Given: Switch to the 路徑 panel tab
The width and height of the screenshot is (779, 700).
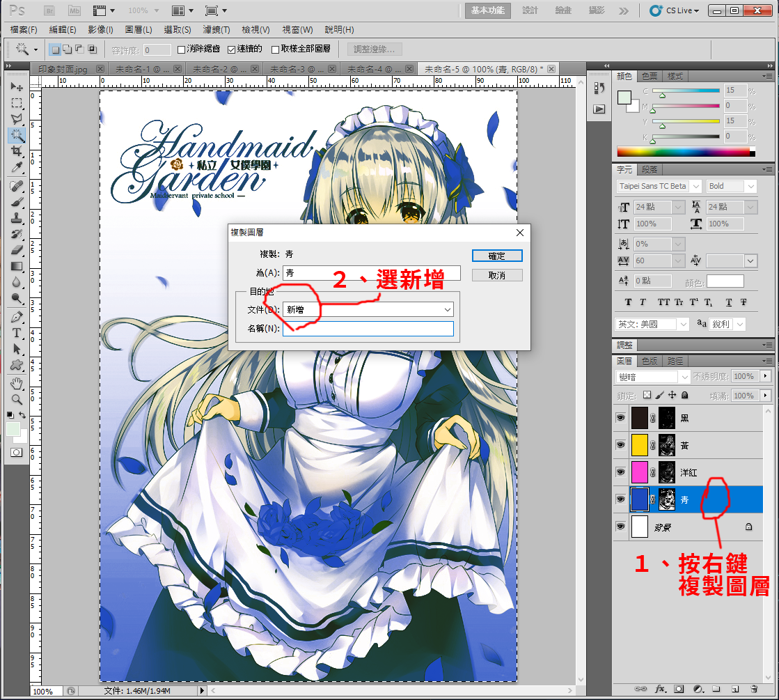Looking at the screenshot, I should click(675, 361).
